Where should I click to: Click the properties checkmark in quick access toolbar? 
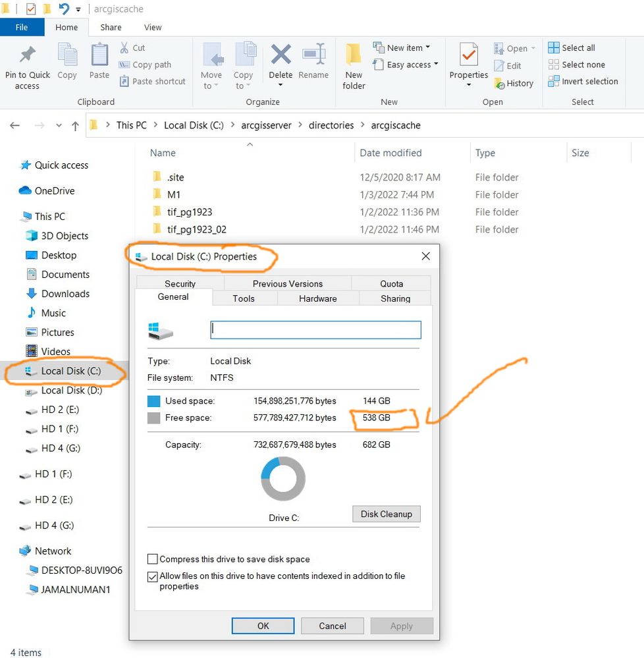31,9
